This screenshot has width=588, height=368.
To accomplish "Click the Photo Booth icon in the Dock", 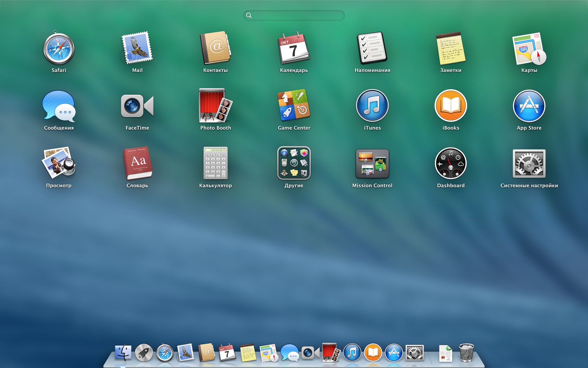I will pyautogui.click(x=331, y=353).
